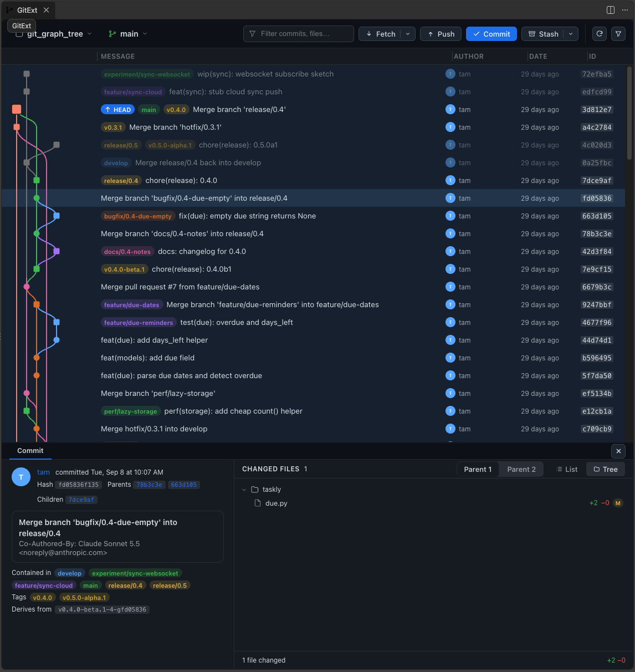The width and height of the screenshot is (635, 672).
Task: Click the v0.5.0-alpha.1 tag in commit list
Action: pyautogui.click(x=170, y=145)
